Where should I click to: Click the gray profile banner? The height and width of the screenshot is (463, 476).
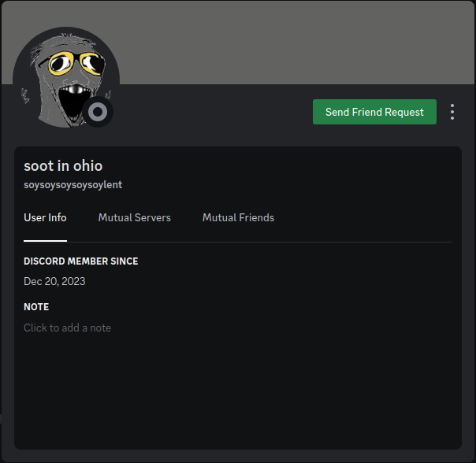[299, 41]
